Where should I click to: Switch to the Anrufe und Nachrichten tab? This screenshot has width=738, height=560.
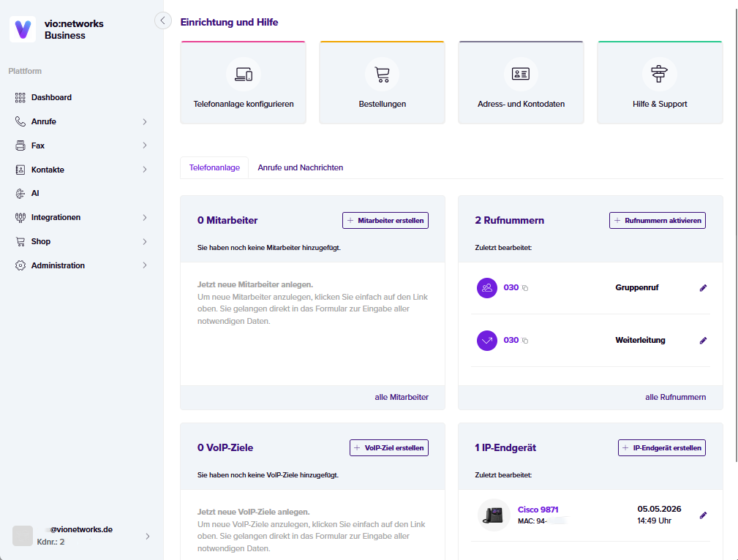tap(301, 167)
